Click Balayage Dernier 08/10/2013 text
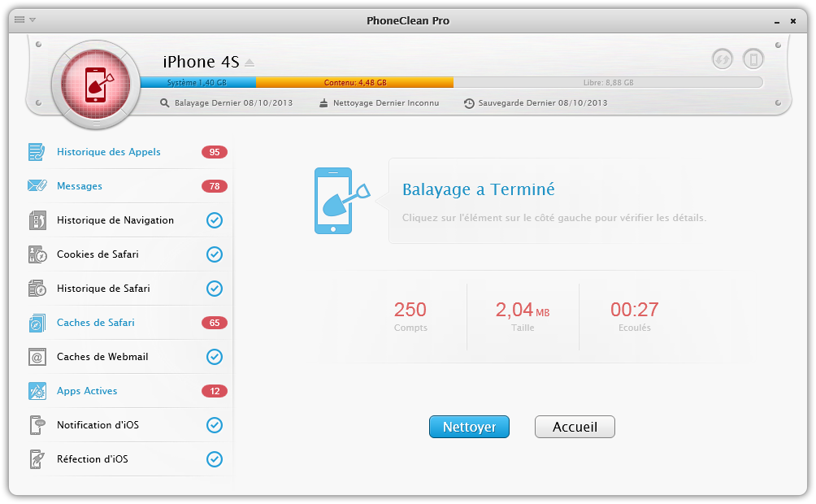The height and width of the screenshot is (504, 816). coord(233,103)
